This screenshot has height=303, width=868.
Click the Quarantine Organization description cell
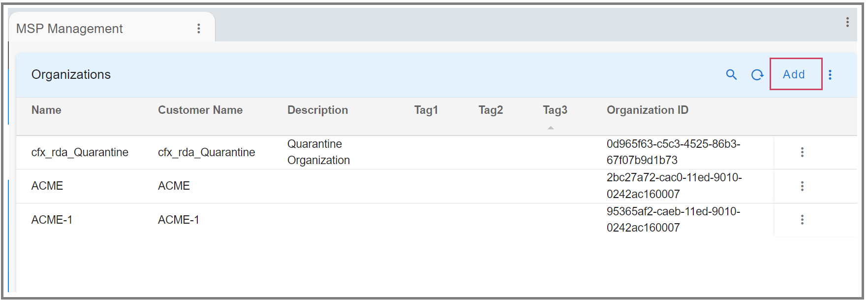(x=318, y=152)
